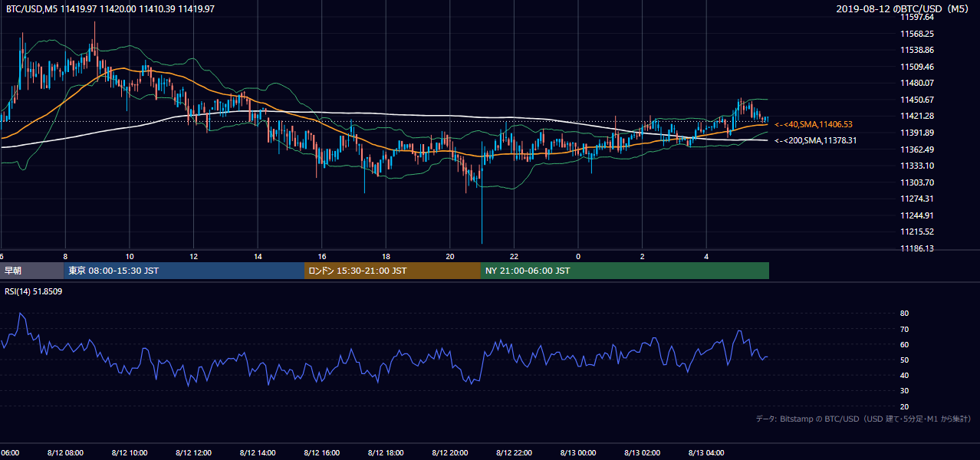Click the 11391.89 price axis value
The image size is (980, 460).
917,133
